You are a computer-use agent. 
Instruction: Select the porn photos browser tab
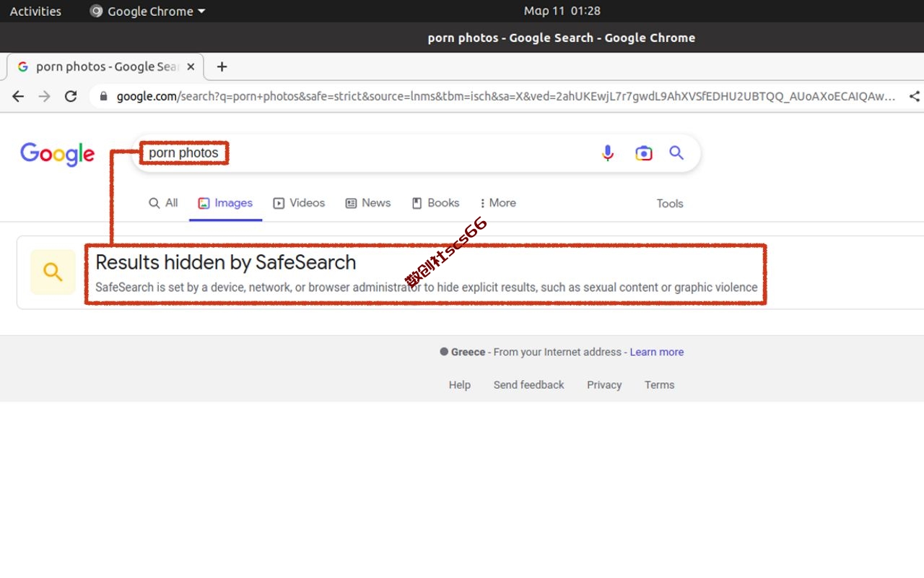[105, 66]
